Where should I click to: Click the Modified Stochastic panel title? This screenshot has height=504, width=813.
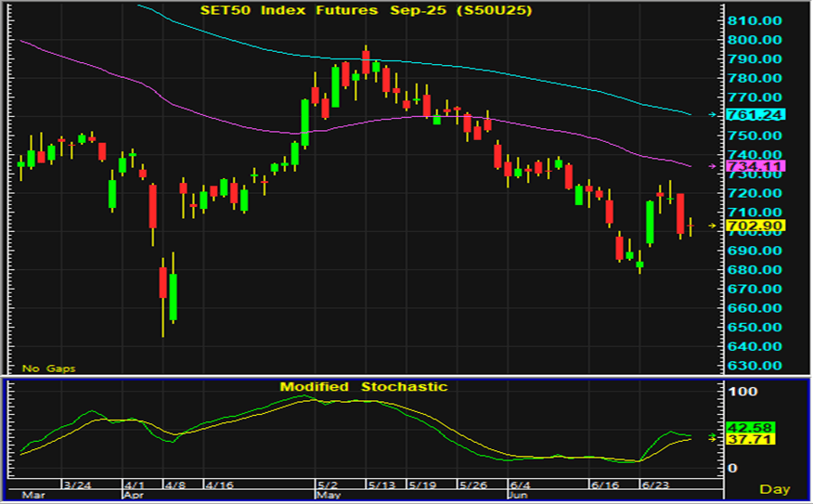364,386
